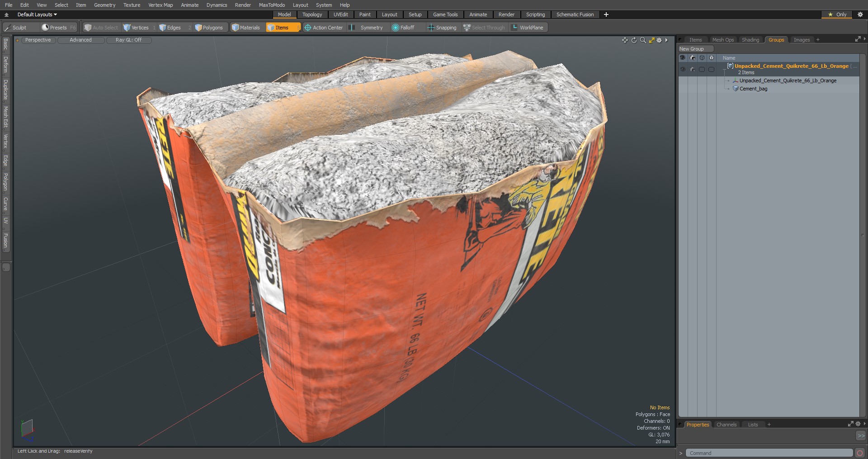Open the Deform vertical toolbox tab
Viewport: 868px width, 459px height.
[x=6, y=65]
